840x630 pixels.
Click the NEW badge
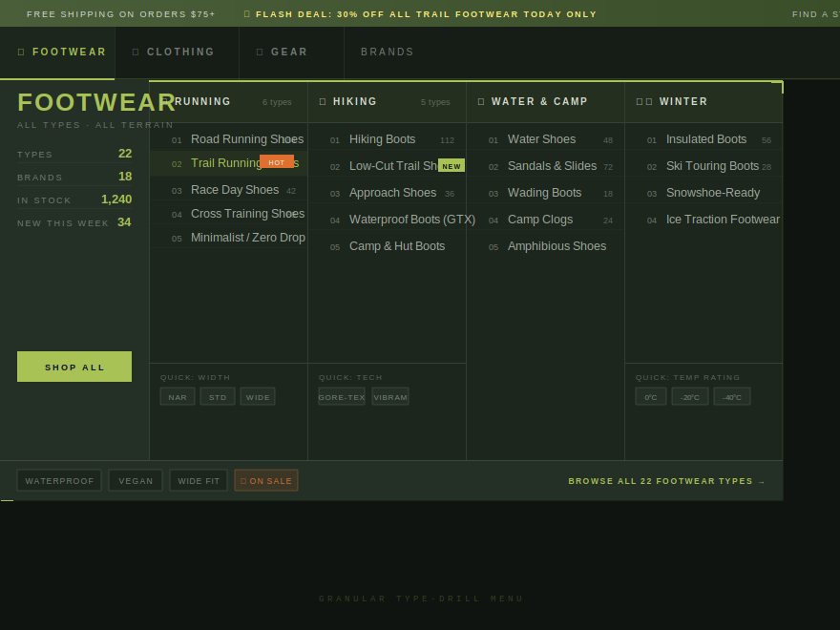click(x=451, y=165)
